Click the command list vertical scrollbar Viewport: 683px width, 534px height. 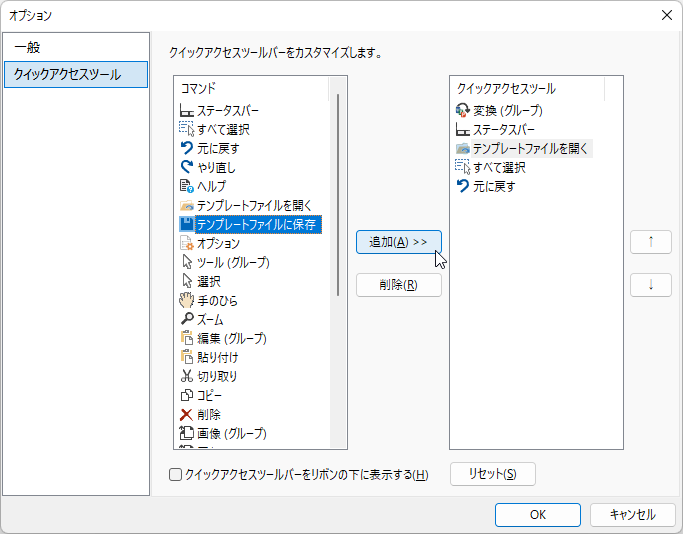338,195
